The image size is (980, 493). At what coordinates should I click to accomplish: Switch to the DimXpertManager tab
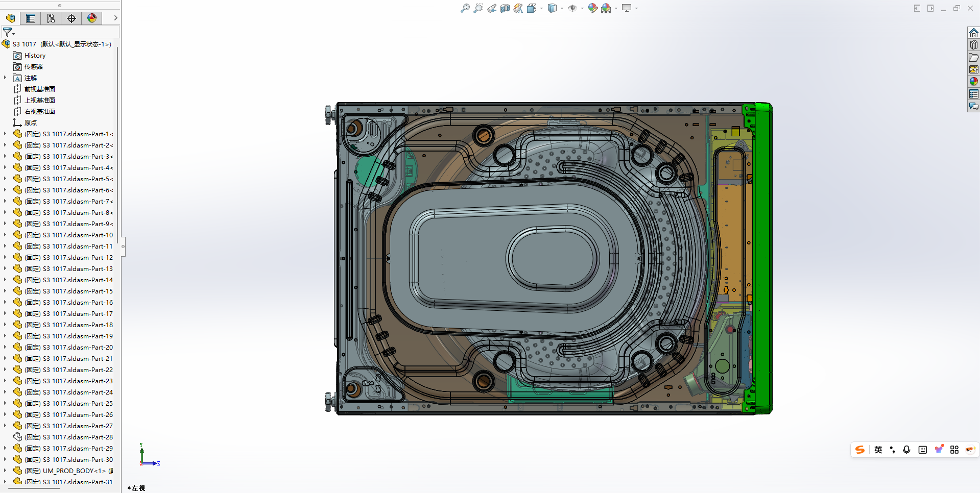tap(71, 18)
